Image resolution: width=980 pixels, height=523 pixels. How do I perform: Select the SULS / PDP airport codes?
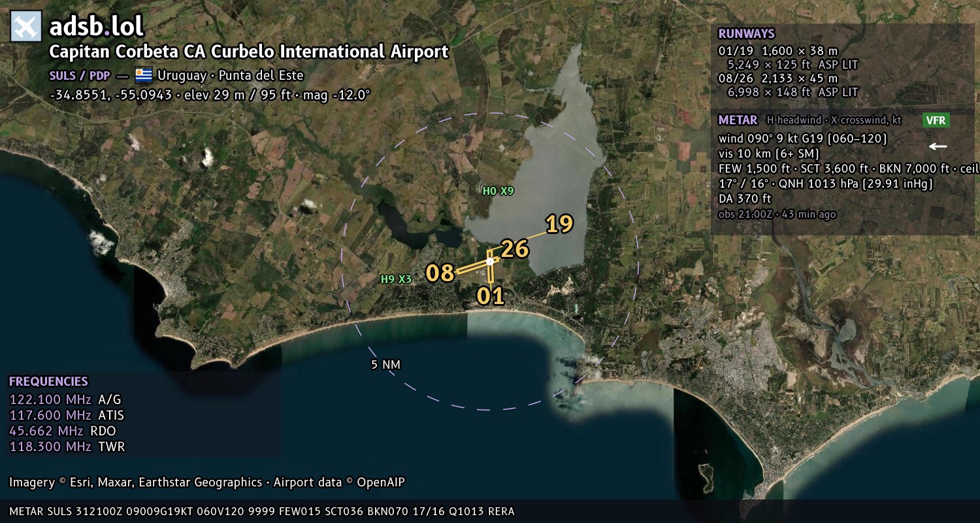(x=80, y=75)
